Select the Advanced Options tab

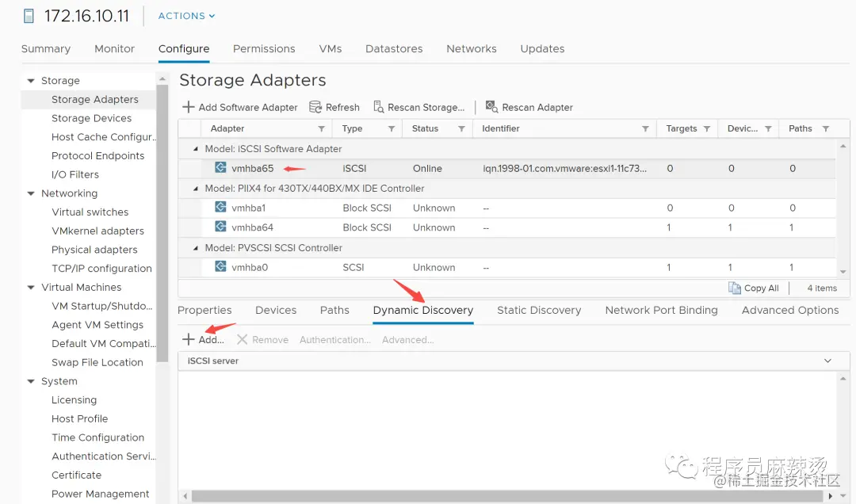coord(790,310)
